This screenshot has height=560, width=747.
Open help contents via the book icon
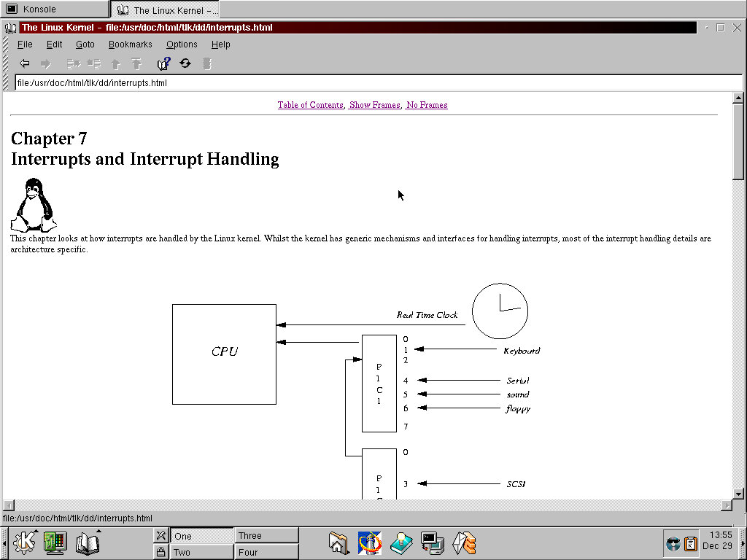tap(164, 63)
